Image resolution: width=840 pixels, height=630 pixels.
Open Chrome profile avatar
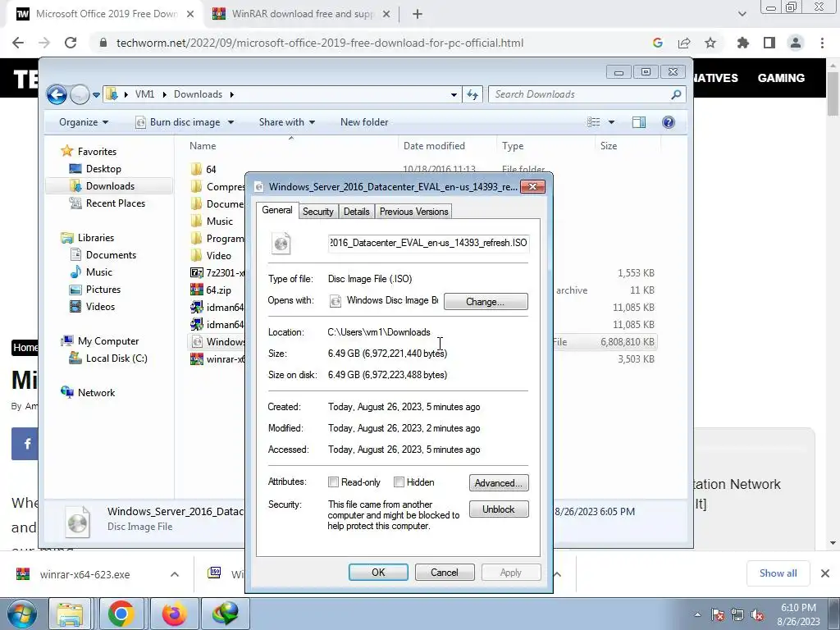796,43
